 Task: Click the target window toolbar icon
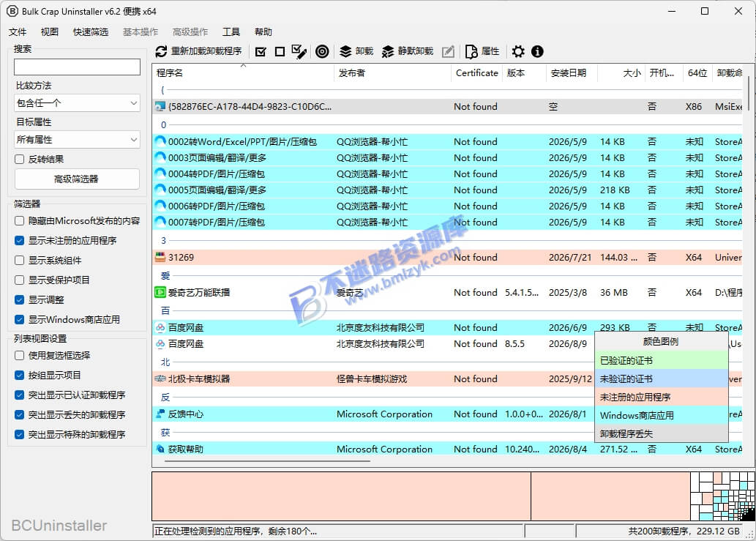pyautogui.click(x=322, y=51)
